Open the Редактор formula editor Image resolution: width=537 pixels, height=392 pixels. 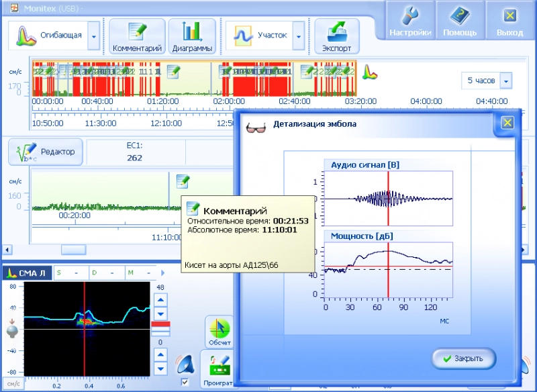click(46, 152)
